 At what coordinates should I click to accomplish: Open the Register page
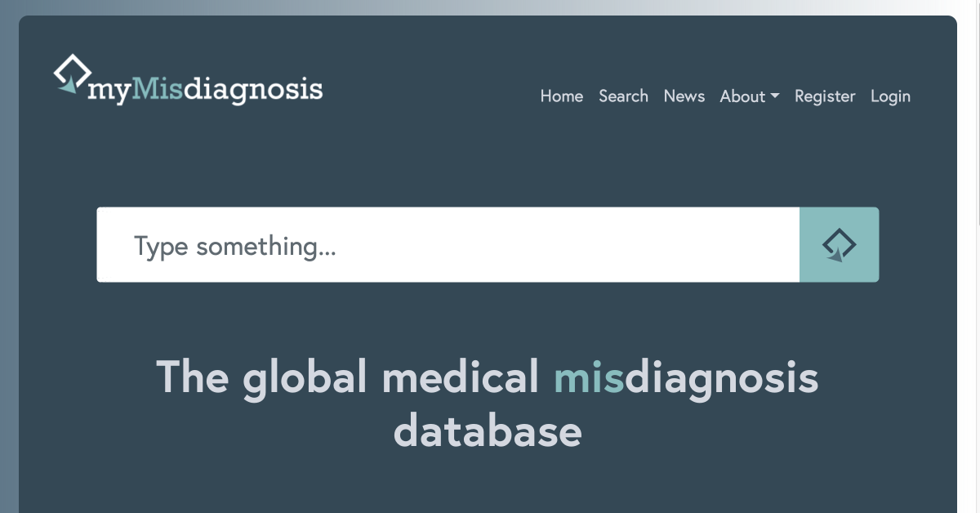click(825, 96)
